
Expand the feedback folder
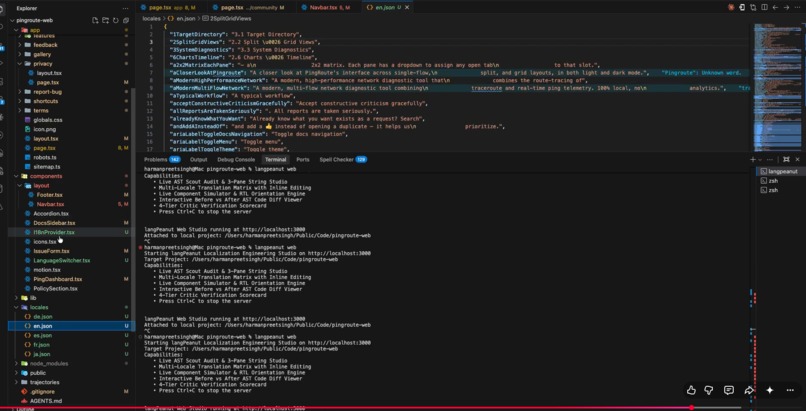coord(20,45)
